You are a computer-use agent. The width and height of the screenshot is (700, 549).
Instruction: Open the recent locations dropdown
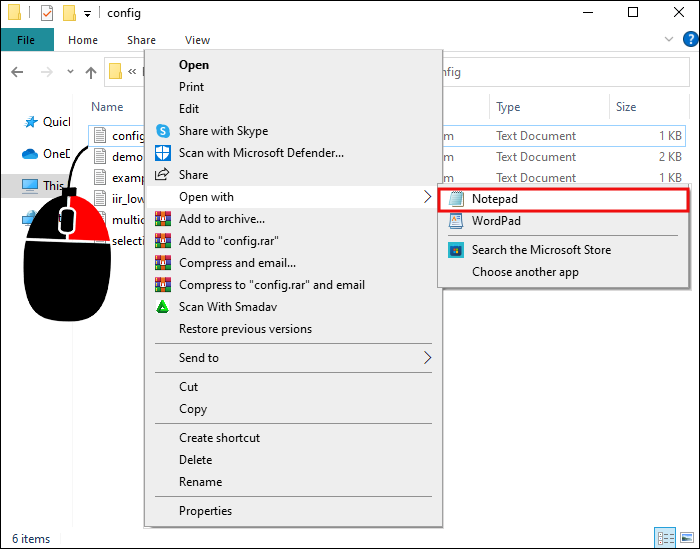[70, 71]
